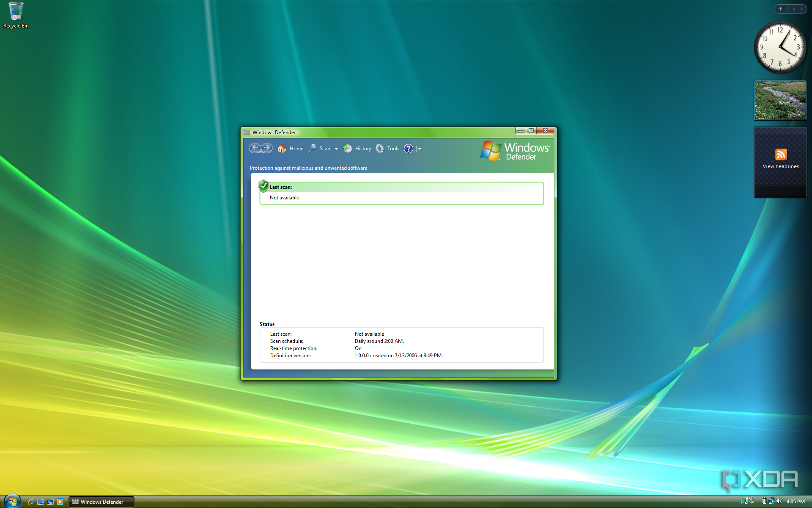Open the Home page label in toolbar

point(296,149)
